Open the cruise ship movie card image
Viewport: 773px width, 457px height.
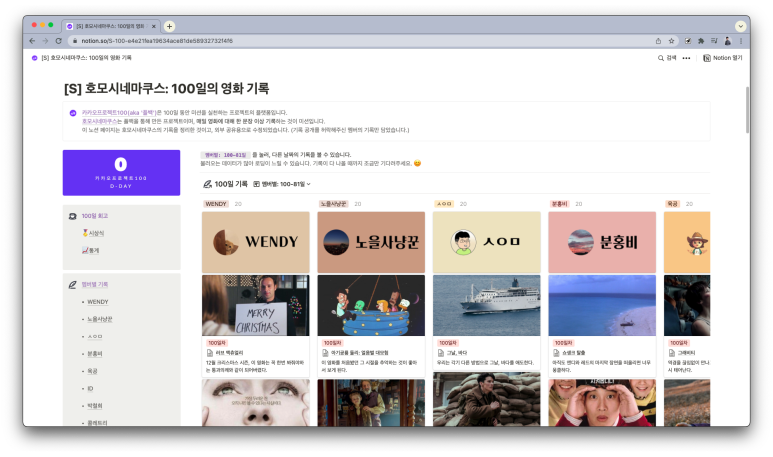pyautogui.click(x=487, y=305)
